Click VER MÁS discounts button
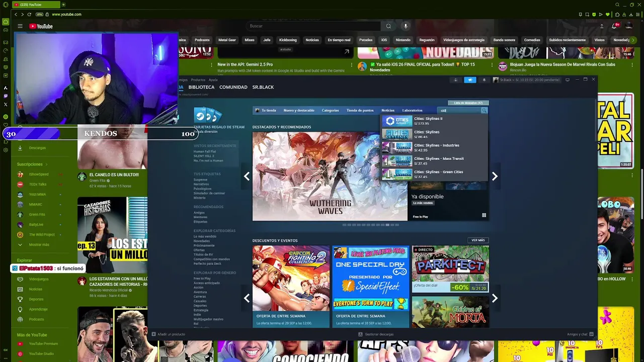The image size is (644, 362). click(x=478, y=240)
